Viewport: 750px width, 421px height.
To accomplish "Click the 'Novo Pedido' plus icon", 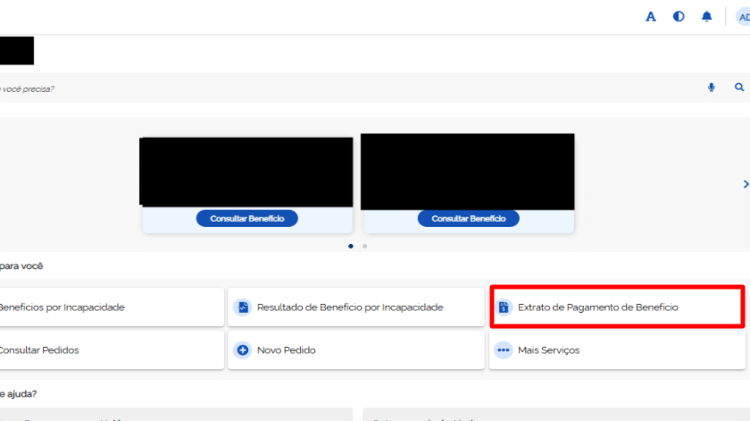I will (x=242, y=350).
